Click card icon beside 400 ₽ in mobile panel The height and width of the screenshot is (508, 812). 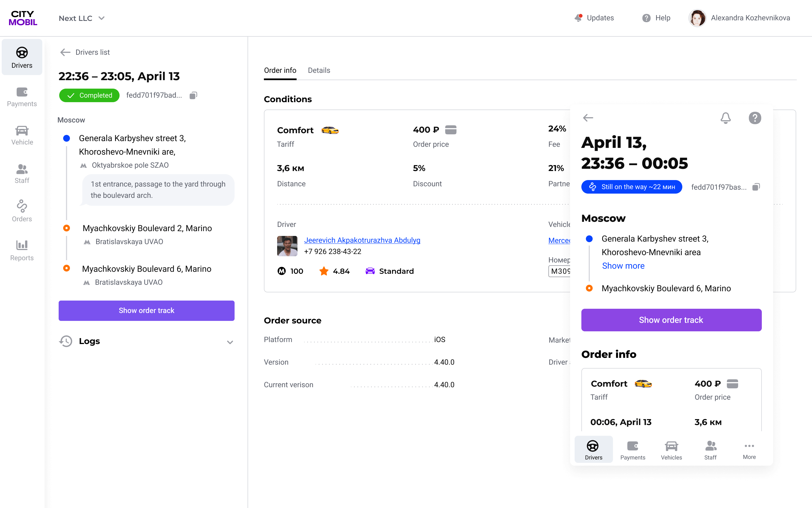point(732,384)
